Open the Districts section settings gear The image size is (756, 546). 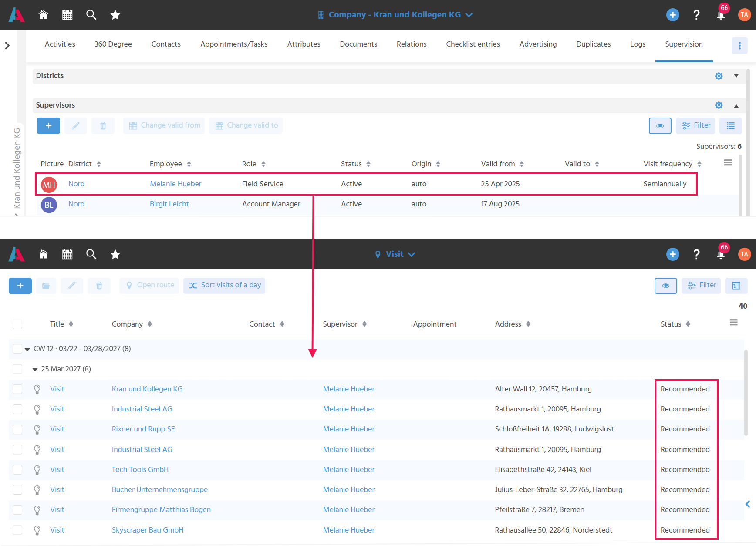(719, 76)
